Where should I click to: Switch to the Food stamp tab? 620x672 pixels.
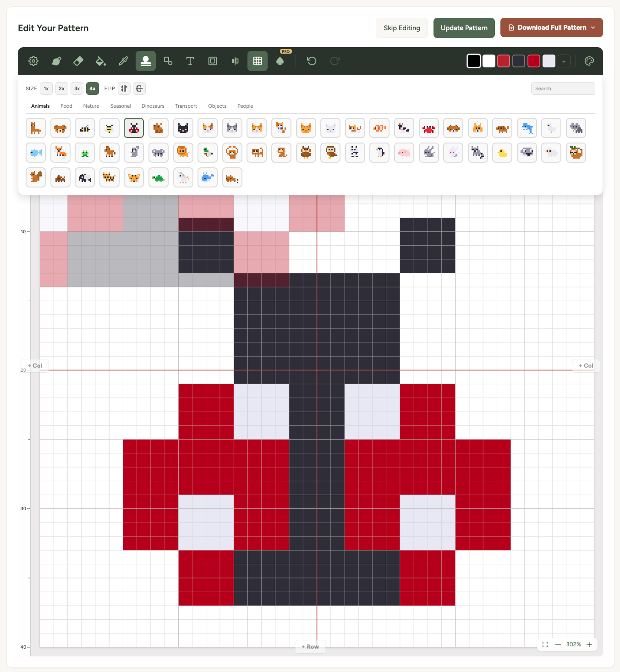(x=66, y=106)
